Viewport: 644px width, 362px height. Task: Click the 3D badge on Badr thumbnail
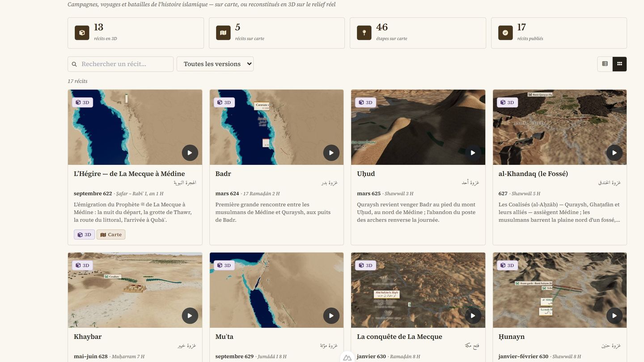tap(224, 102)
